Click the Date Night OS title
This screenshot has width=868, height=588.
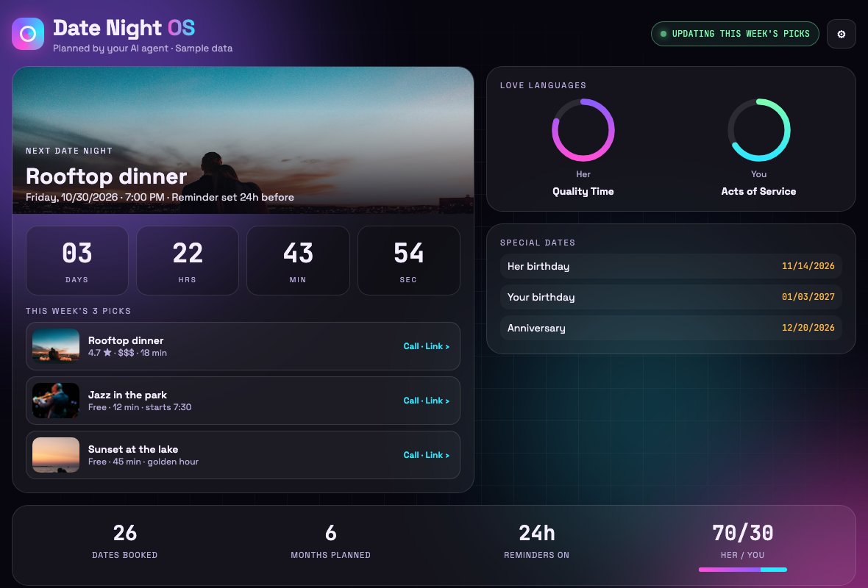pyautogui.click(x=124, y=28)
